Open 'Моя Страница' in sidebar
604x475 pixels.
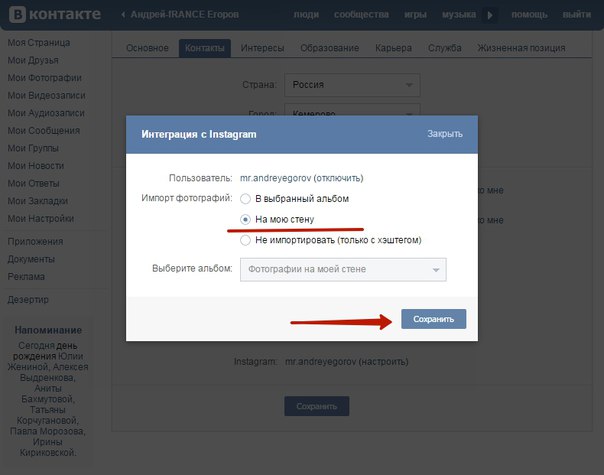(39, 42)
